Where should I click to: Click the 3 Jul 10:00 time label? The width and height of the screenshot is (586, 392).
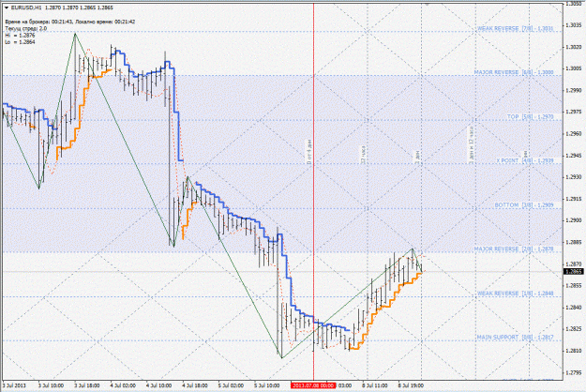pos(51,385)
